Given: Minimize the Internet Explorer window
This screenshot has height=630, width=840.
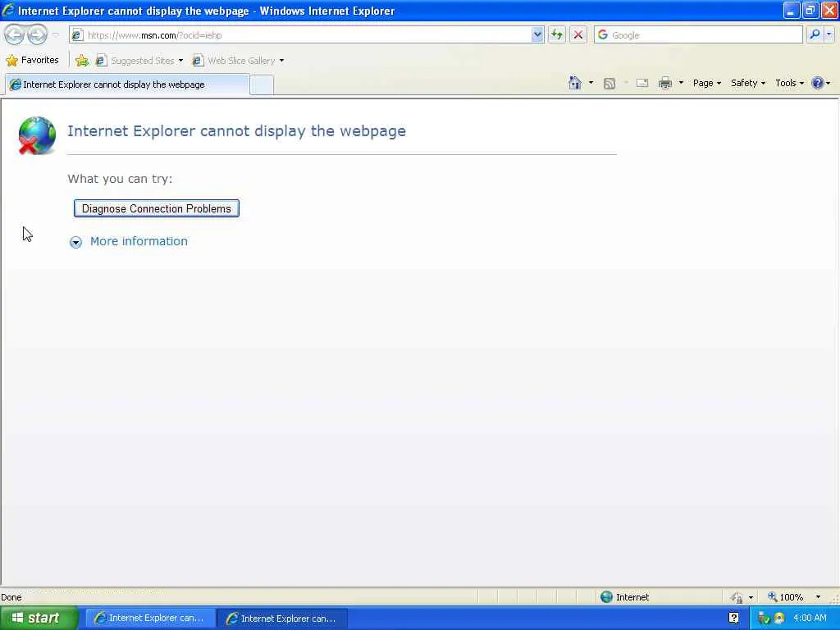Looking at the screenshot, I should [792, 10].
